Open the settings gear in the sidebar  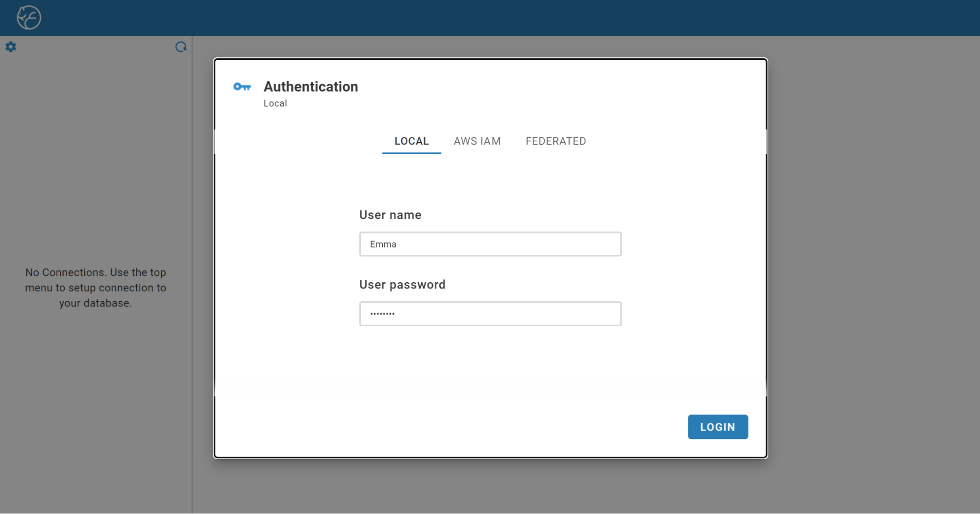[11, 47]
